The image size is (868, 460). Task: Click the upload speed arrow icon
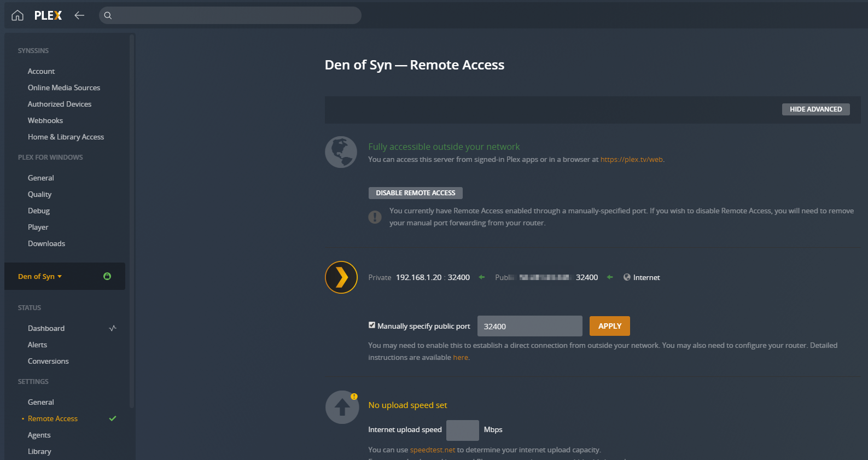342,407
